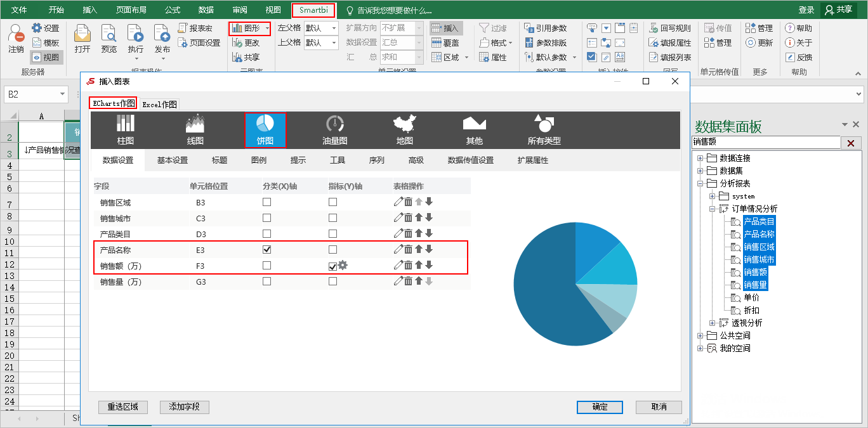Move 产品名称 row down with arrow icon

point(429,249)
